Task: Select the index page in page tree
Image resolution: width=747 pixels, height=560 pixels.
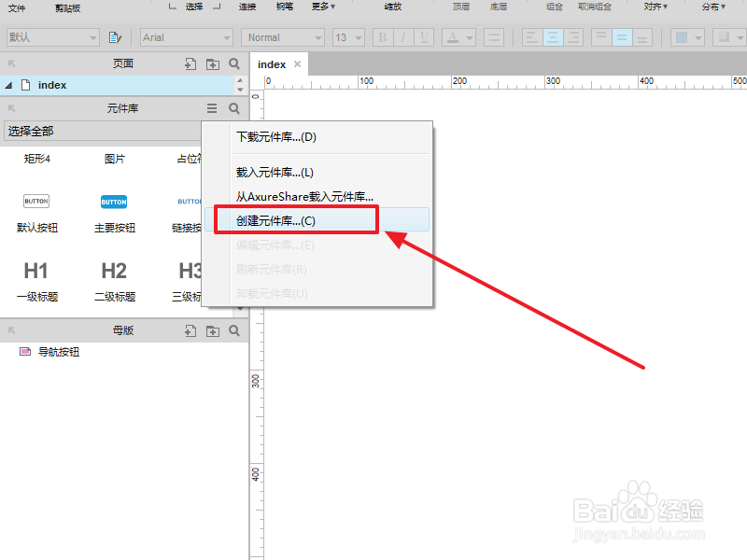Action: coord(117,85)
